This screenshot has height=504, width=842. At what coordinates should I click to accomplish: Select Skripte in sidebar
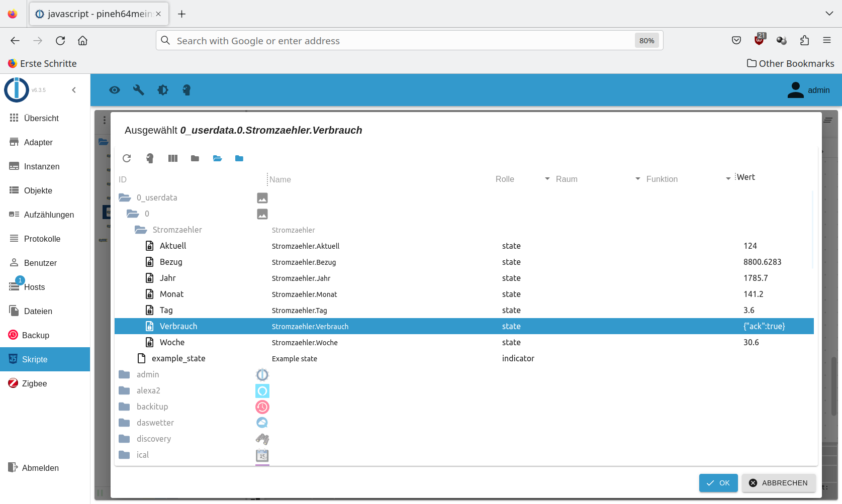click(45, 359)
